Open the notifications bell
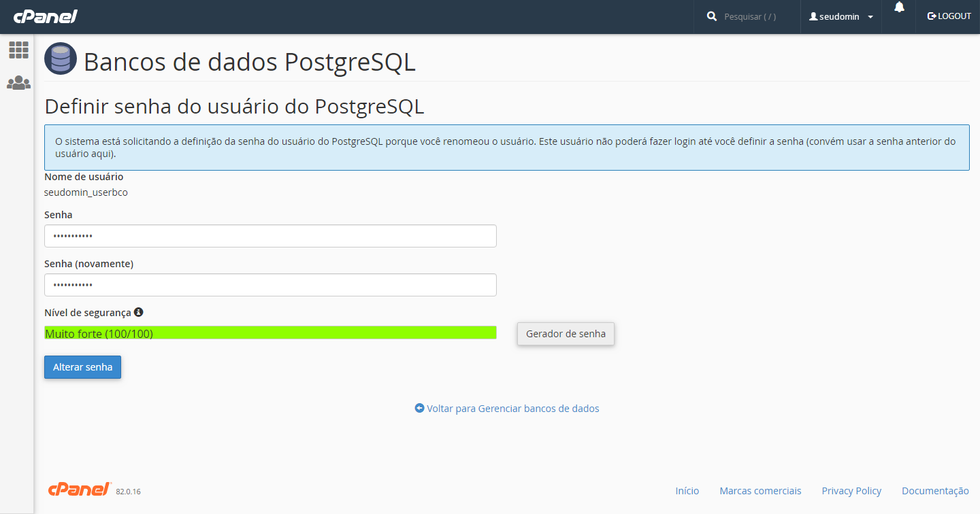980x514 pixels. (x=899, y=7)
